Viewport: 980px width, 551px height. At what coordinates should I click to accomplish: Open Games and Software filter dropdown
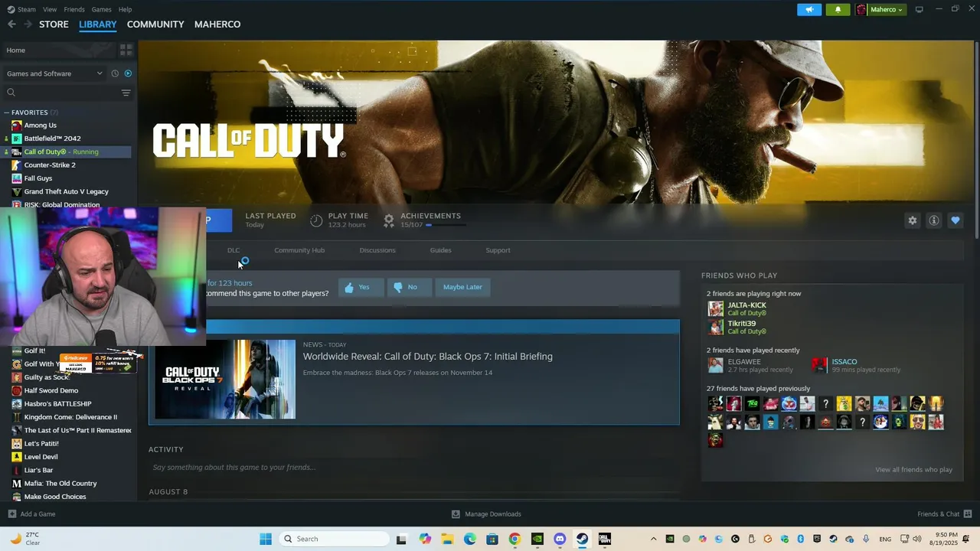(x=54, y=73)
